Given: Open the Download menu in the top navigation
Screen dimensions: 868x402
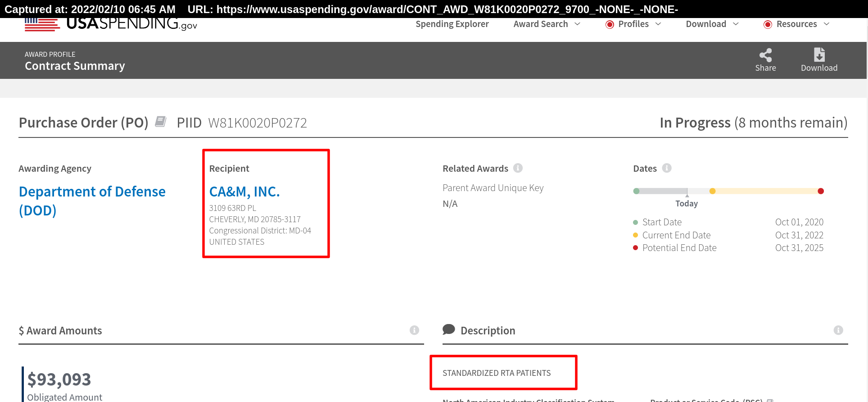Looking at the screenshot, I should pos(706,24).
